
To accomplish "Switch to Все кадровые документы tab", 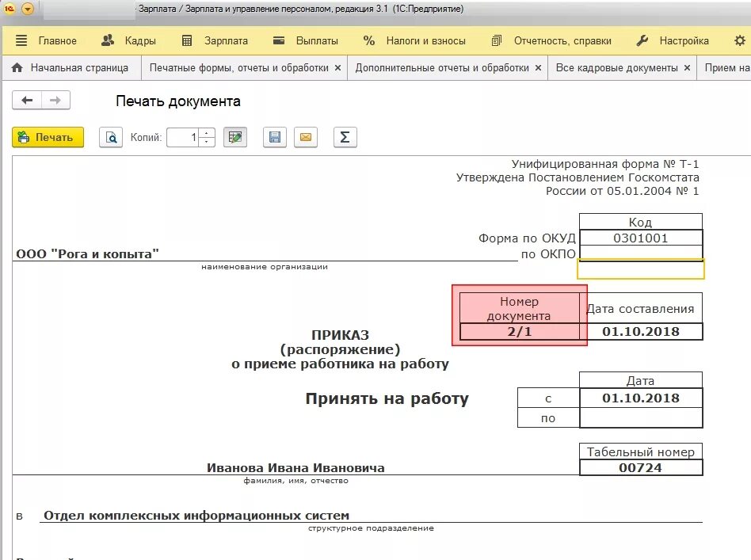I will [x=617, y=67].
